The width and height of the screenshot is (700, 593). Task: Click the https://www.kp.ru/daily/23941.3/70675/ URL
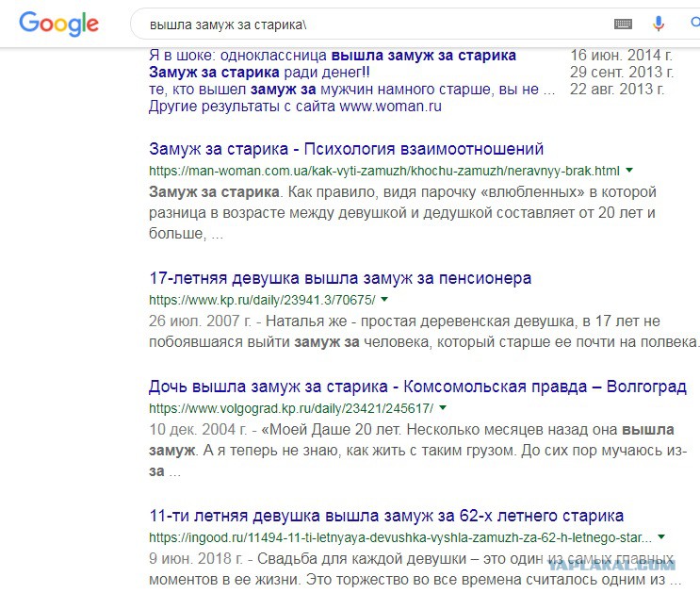point(262,301)
